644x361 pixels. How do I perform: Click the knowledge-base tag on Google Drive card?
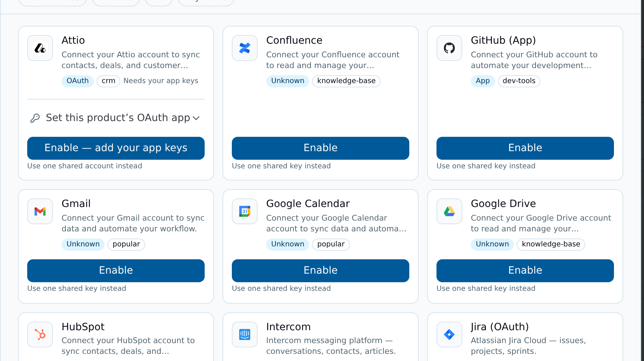(x=551, y=244)
